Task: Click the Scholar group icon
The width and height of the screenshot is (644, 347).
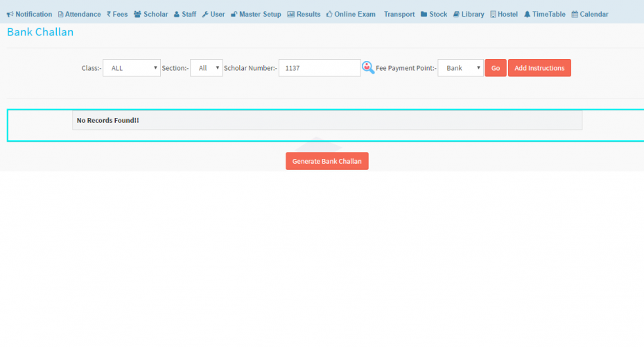Action: 137,15
